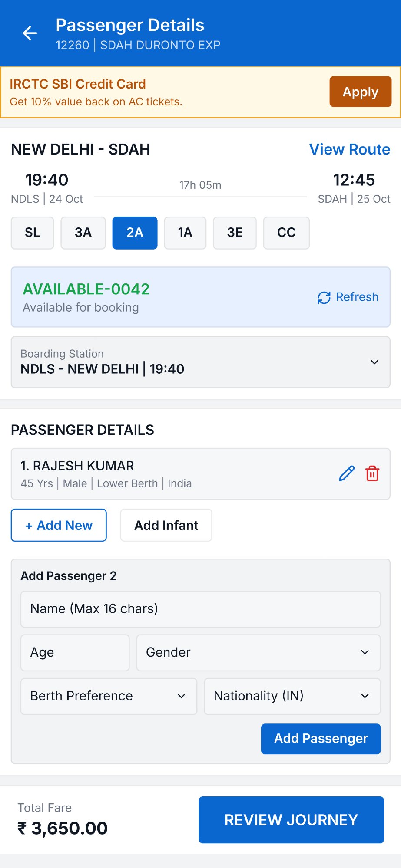Select 3E class chip
This screenshot has height=868, width=401.
pyautogui.click(x=235, y=233)
